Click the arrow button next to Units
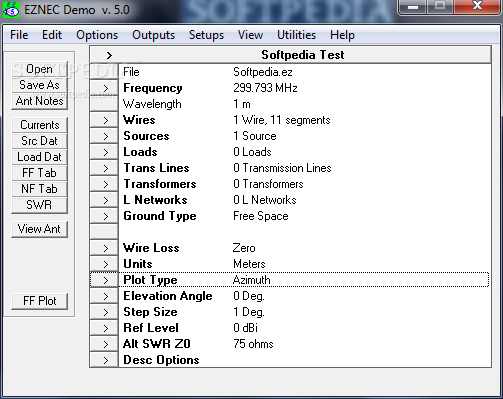 (x=104, y=264)
